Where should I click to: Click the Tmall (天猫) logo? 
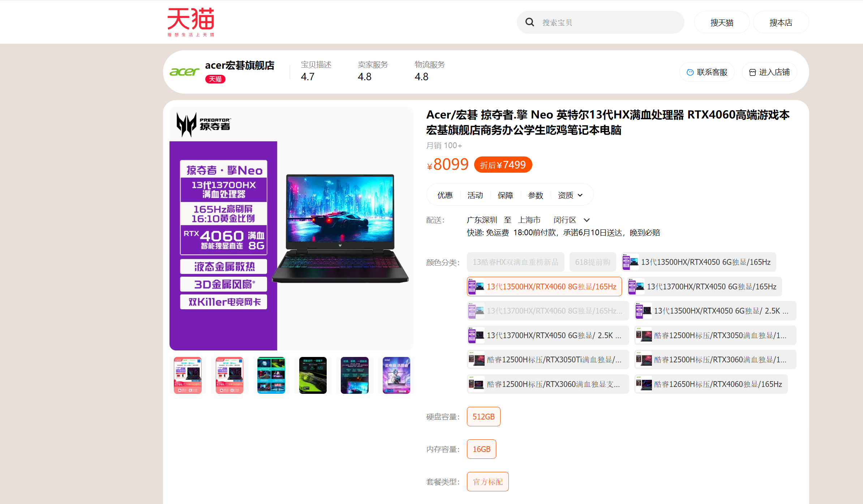(x=191, y=22)
